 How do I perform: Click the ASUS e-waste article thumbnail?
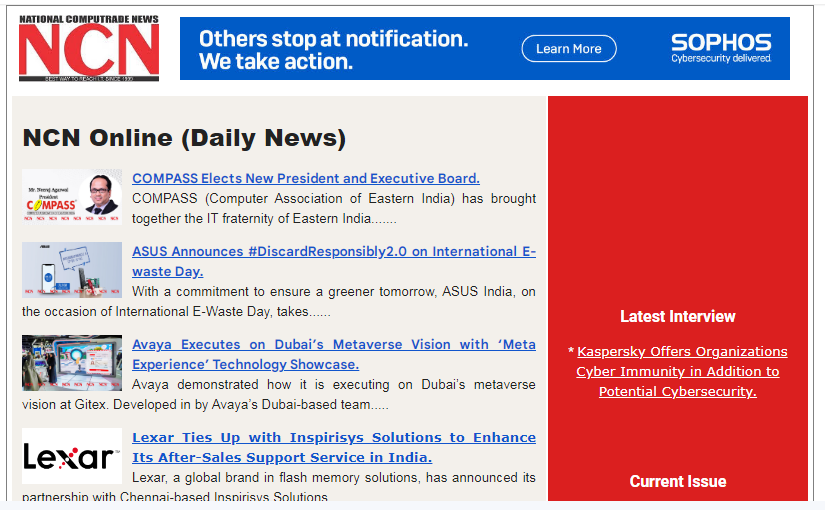tap(72, 270)
